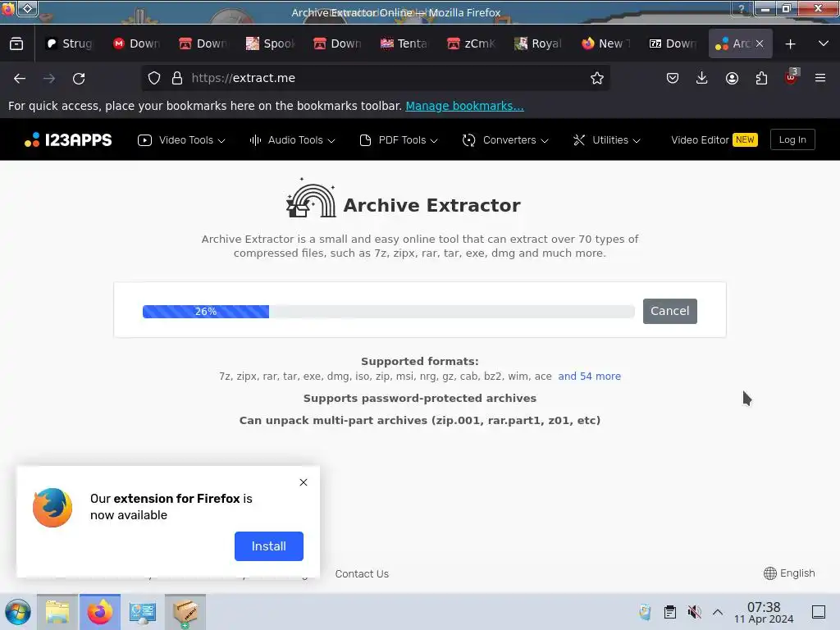Viewport: 840px width, 630px height.
Task: Click the clipboard tray icon
Action: 669,612
